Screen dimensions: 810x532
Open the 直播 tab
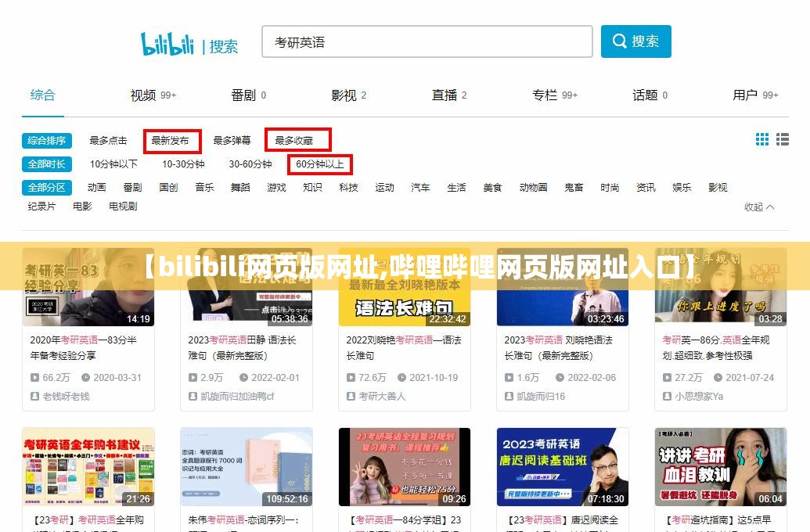449,95
